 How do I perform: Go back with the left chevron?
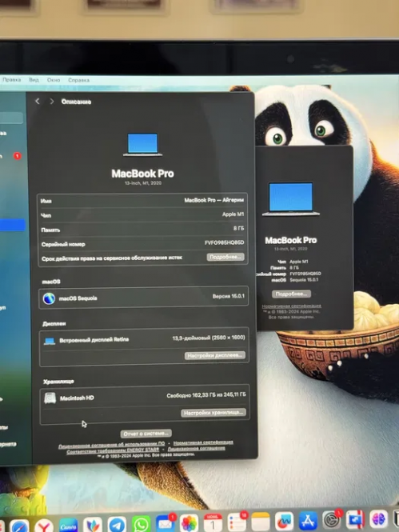click(38, 101)
